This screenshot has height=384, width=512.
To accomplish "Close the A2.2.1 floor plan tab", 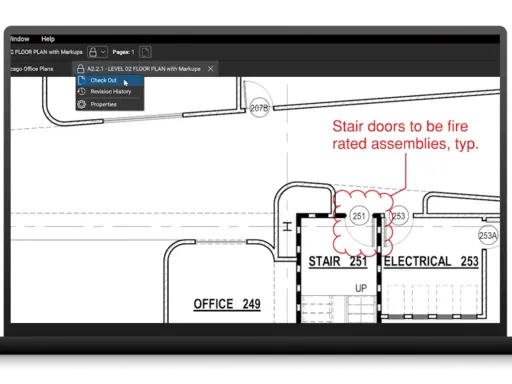I will [x=211, y=69].
